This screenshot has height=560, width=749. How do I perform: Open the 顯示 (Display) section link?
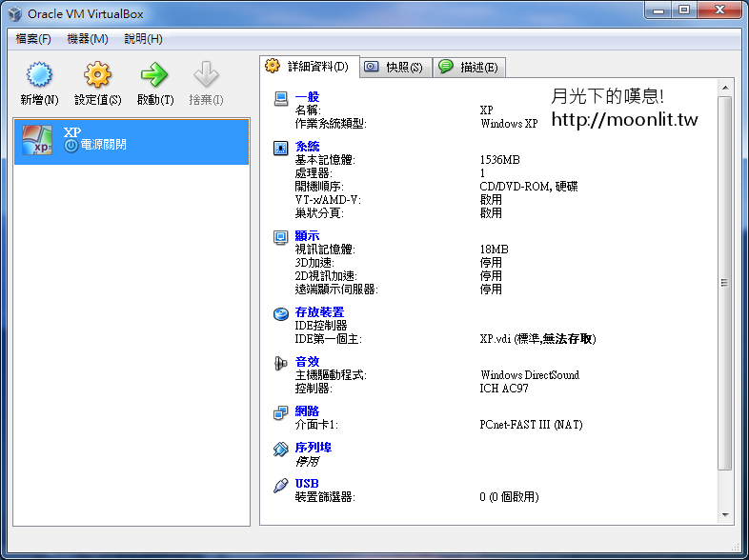(307, 236)
